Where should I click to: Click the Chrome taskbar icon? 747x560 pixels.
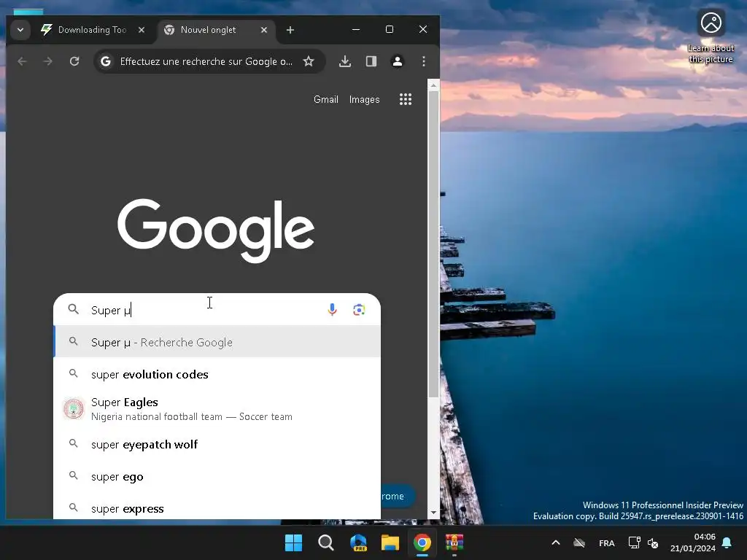(422, 542)
